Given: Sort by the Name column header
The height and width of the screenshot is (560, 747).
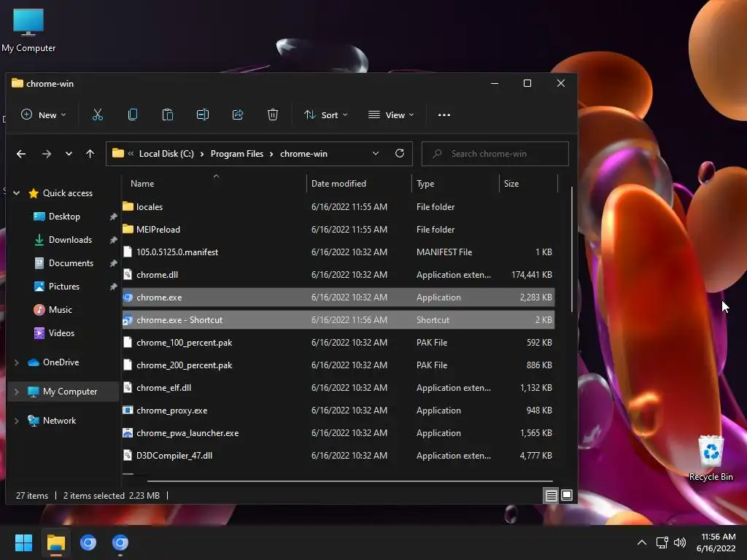Looking at the screenshot, I should [214, 183].
